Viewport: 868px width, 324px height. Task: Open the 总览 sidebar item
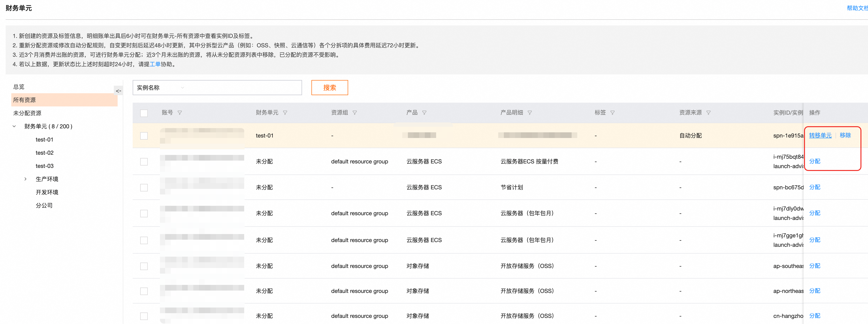19,87
